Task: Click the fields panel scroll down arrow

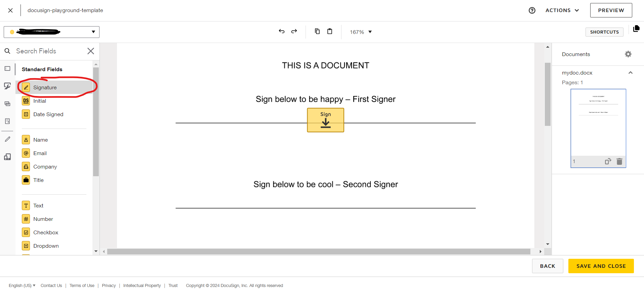Action: point(96,251)
